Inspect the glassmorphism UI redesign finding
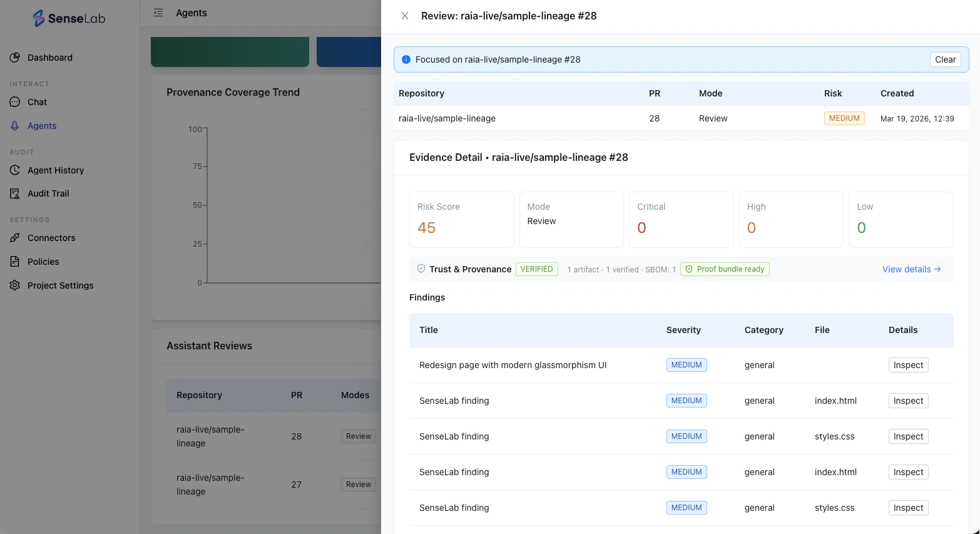 pyautogui.click(x=908, y=365)
